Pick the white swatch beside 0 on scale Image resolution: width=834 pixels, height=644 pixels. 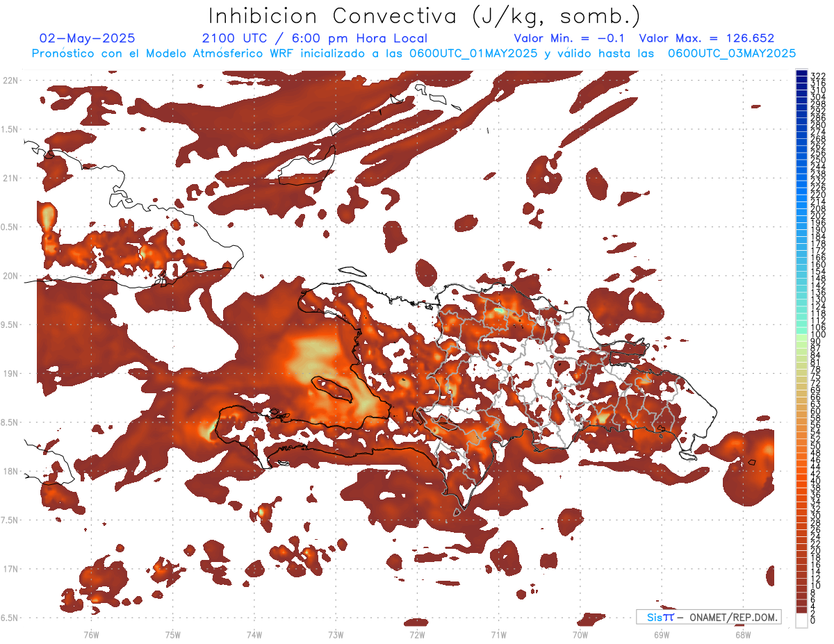pyautogui.click(x=801, y=621)
